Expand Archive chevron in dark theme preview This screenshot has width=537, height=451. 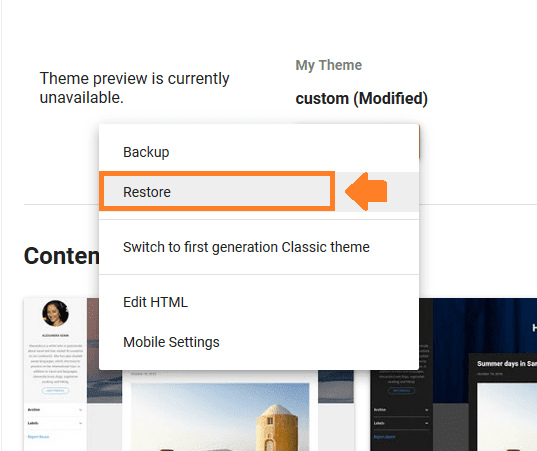point(426,410)
